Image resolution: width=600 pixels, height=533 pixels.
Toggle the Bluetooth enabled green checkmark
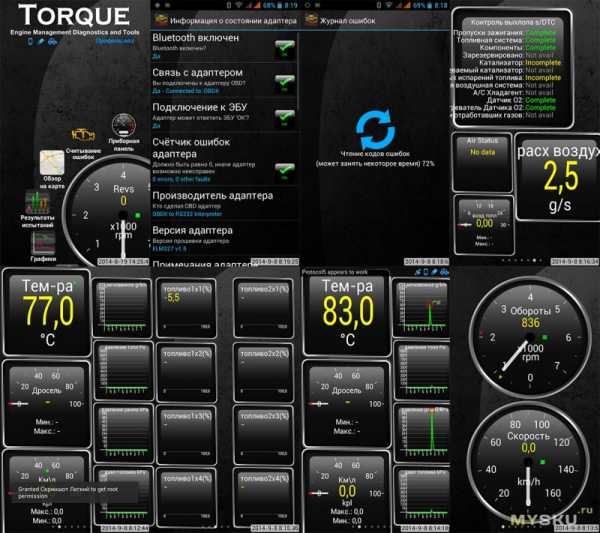[285, 47]
